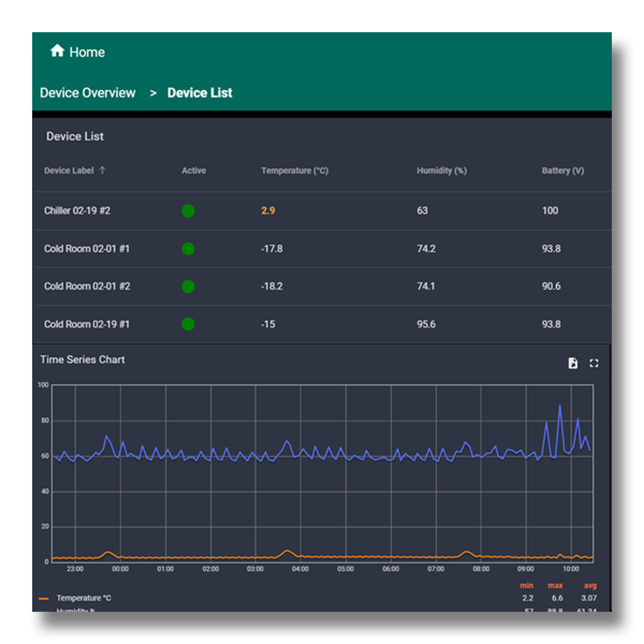Image resolution: width=644 pixels, height=644 pixels.
Task: Sort by Device Label column header
Action: pyautogui.click(x=69, y=171)
